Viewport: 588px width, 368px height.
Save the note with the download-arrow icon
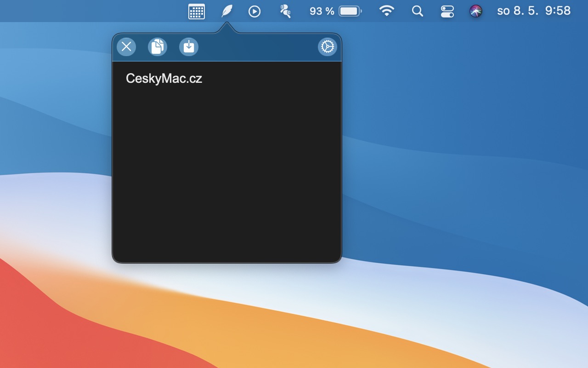point(189,47)
